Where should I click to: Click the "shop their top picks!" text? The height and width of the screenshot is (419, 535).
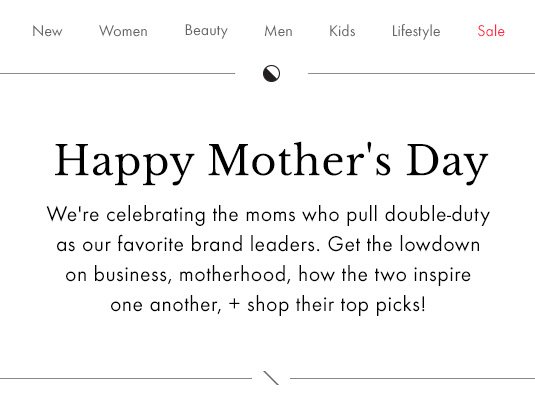click(336, 305)
